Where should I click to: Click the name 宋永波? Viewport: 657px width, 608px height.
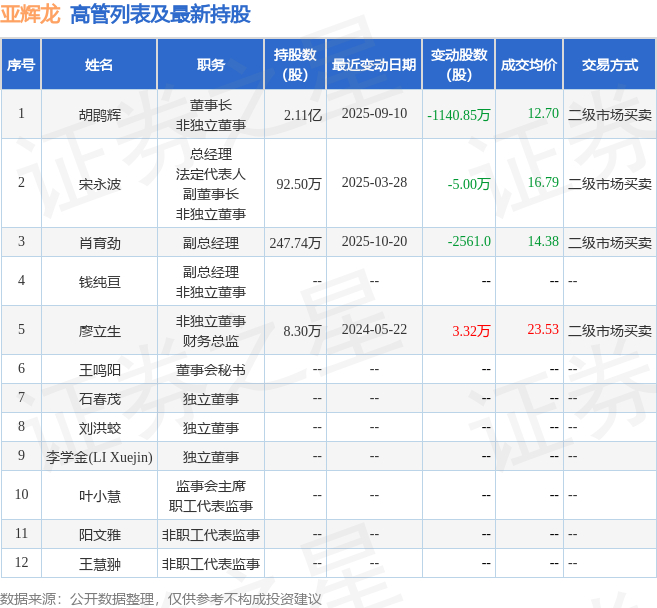click(x=100, y=184)
